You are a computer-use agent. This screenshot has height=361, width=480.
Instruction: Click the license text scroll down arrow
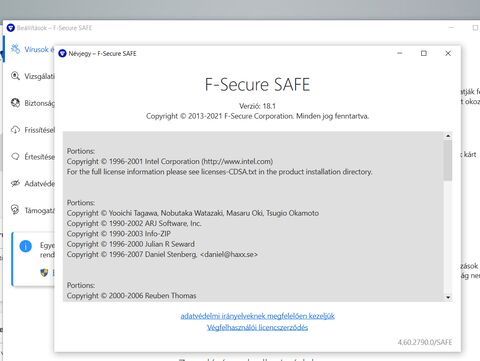point(448,297)
